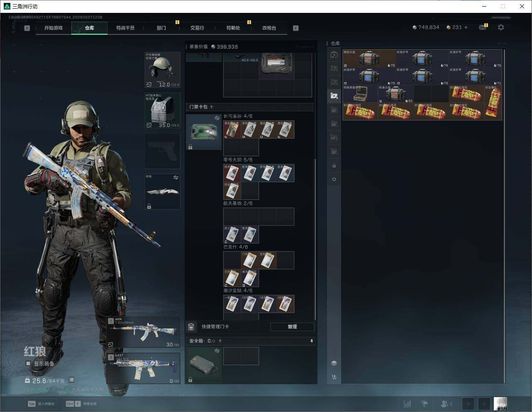The image size is (532, 412).
Task: Swap the safe box via arrows icon
Action: coord(217,351)
